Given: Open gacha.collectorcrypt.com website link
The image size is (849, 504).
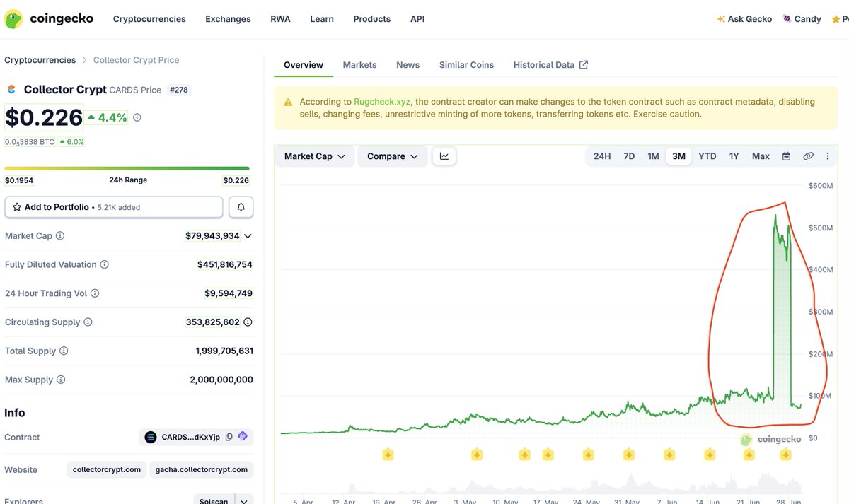Looking at the screenshot, I should tap(202, 469).
